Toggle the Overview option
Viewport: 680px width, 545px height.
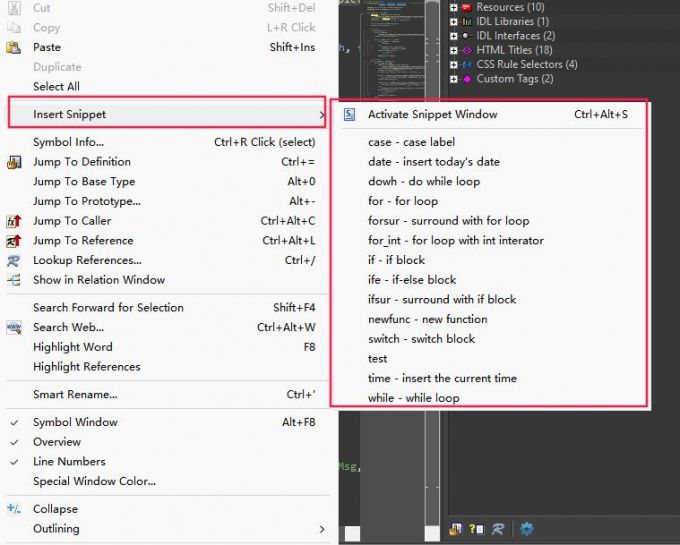tap(14, 442)
